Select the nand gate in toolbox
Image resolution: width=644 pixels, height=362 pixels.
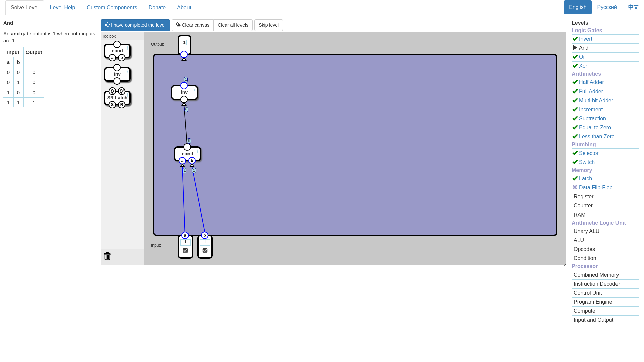click(117, 51)
